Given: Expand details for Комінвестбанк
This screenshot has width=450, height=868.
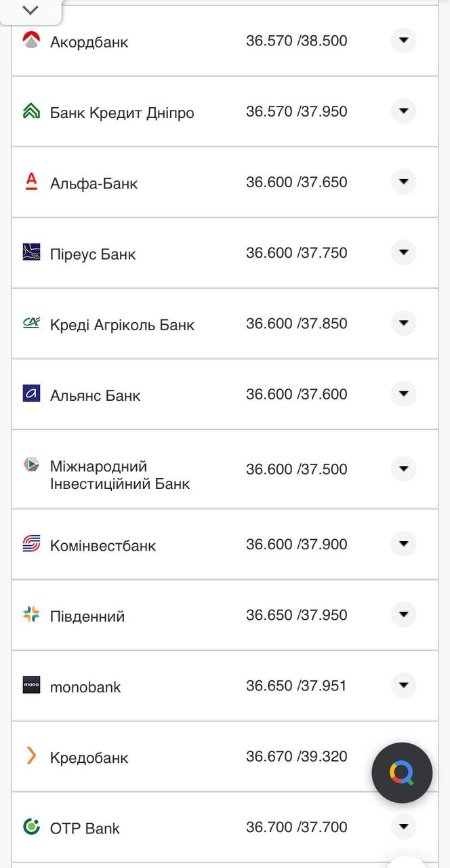Looking at the screenshot, I should click(403, 543).
